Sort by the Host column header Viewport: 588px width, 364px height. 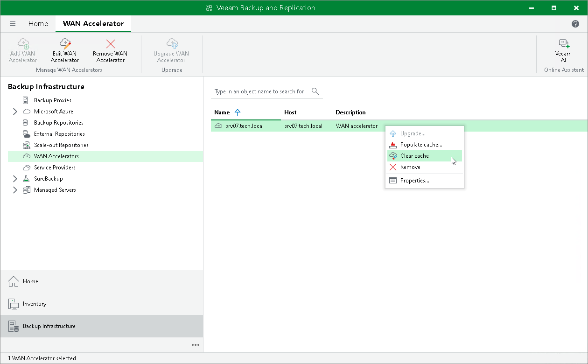coord(290,112)
